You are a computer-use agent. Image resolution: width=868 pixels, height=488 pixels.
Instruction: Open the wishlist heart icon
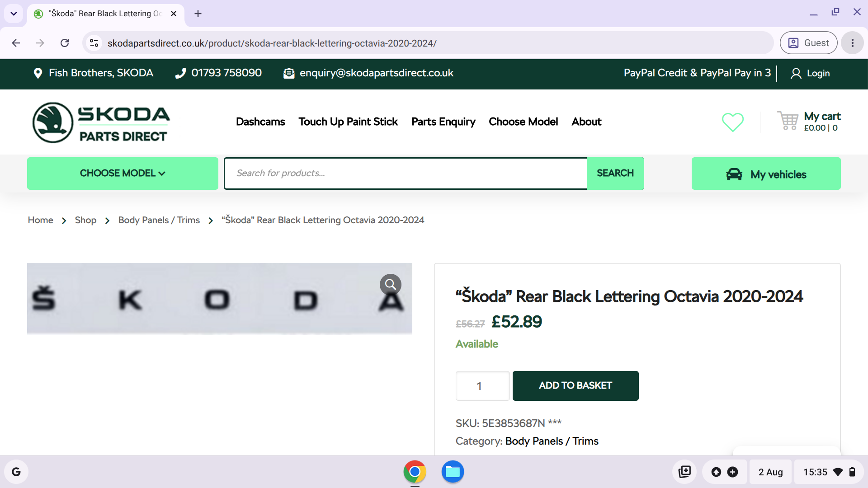pos(732,122)
